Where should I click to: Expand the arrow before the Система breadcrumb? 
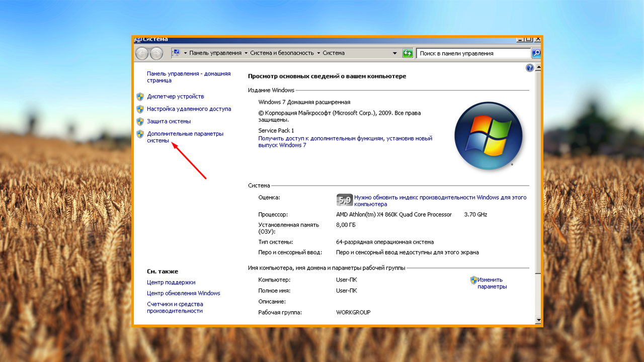pyautogui.click(x=319, y=53)
